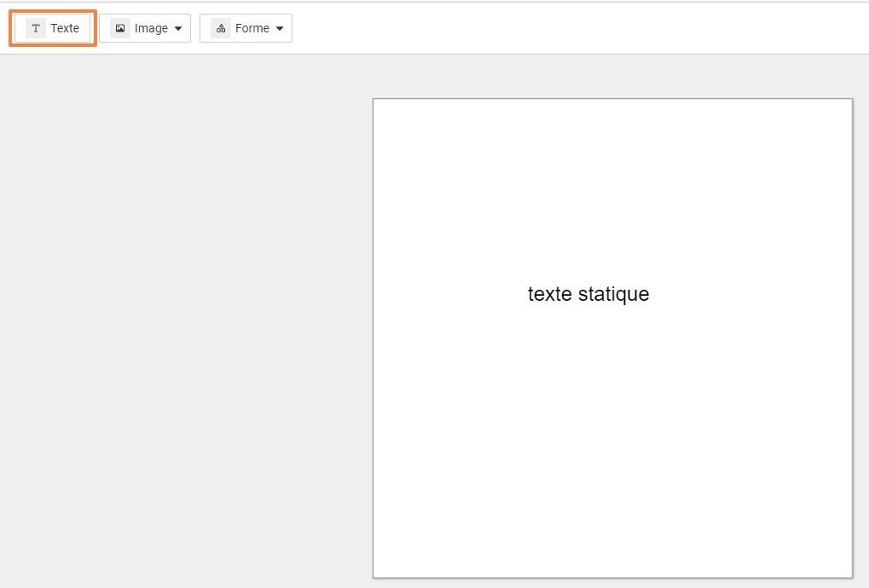
Task: Click the picture icon on the Image button
Action: point(120,28)
